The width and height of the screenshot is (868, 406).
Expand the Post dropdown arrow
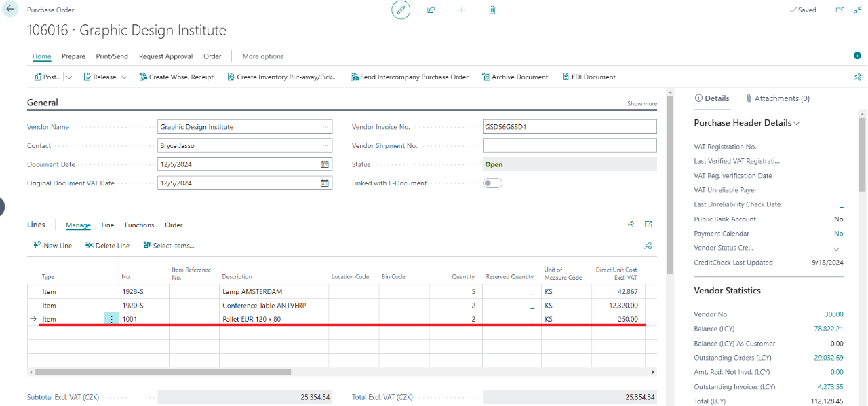click(x=69, y=77)
